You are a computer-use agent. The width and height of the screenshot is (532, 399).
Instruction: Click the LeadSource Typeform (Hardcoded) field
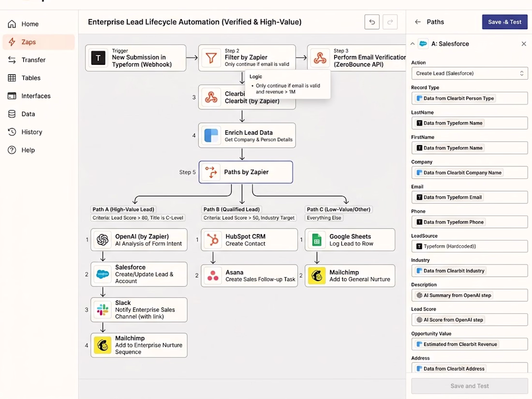[x=470, y=246]
